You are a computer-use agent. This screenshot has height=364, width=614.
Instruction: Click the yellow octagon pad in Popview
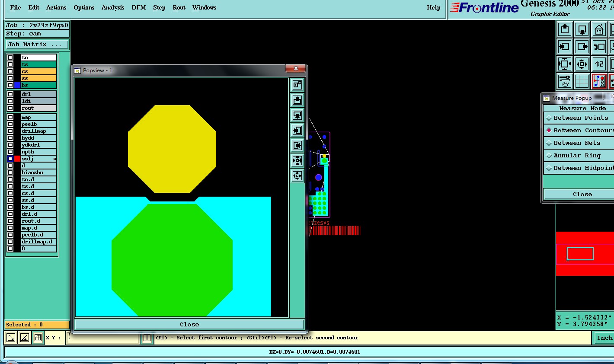(x=172, y=149)
